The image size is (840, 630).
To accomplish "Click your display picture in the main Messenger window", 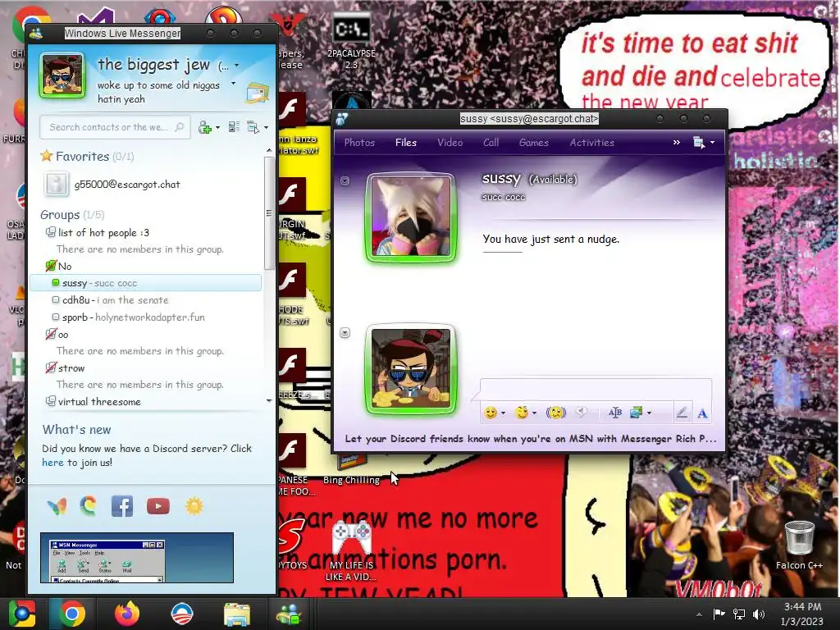I will pos(62,75).
